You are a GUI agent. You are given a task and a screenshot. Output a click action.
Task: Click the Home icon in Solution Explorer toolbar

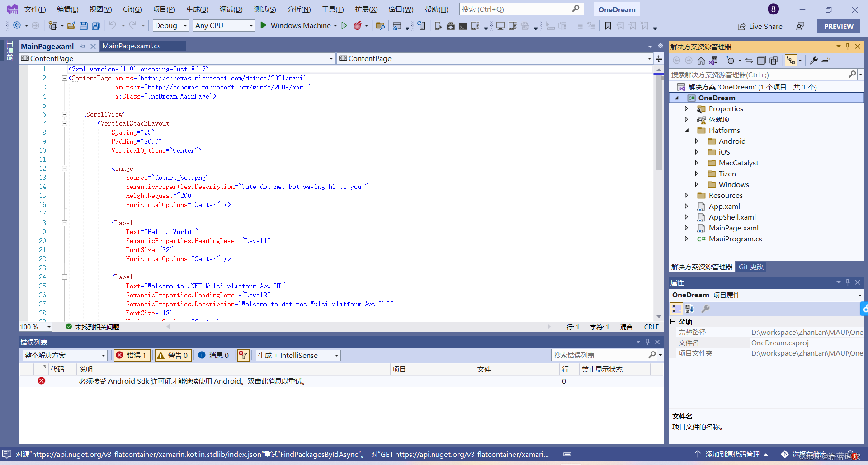pyautogui.click(x=701, y=61)
